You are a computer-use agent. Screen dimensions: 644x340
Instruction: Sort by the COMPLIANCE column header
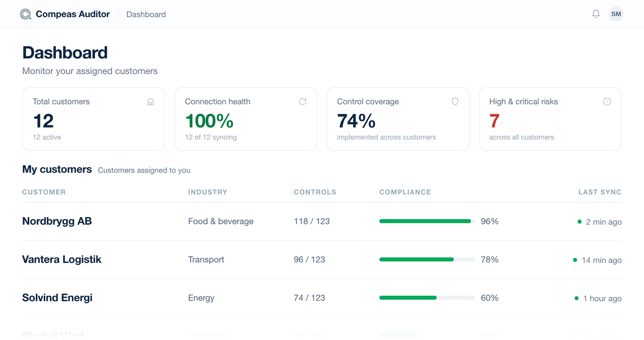click(x=405, y=192)
